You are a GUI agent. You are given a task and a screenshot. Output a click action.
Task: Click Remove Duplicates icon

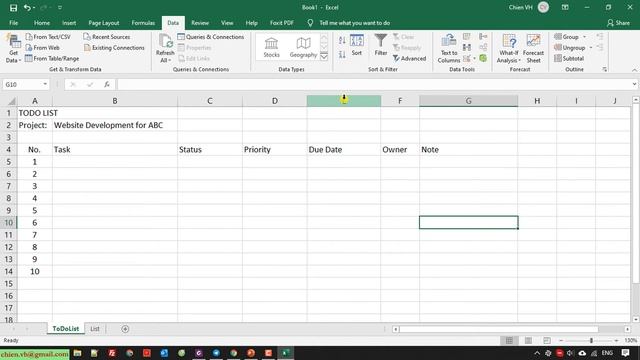click(467, 48)
